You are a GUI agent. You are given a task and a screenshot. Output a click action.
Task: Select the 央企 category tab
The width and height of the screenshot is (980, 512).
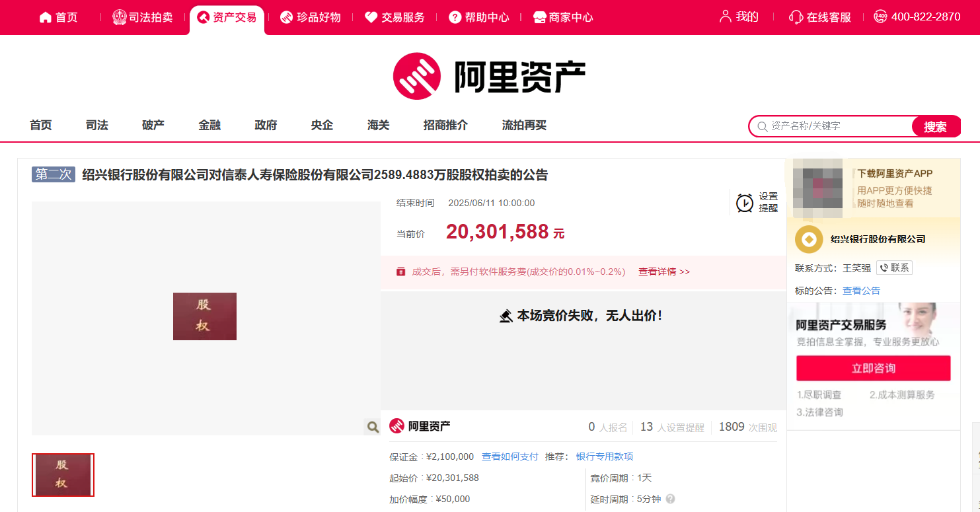pyautogui.click(x=322, y=125)
